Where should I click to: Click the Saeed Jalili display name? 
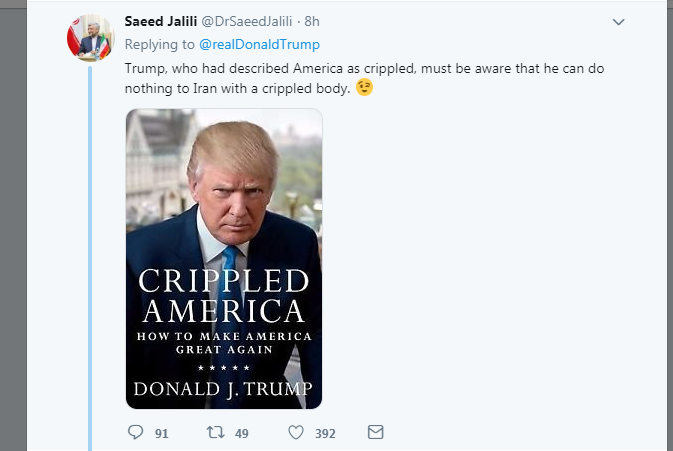tap(161, 21)
